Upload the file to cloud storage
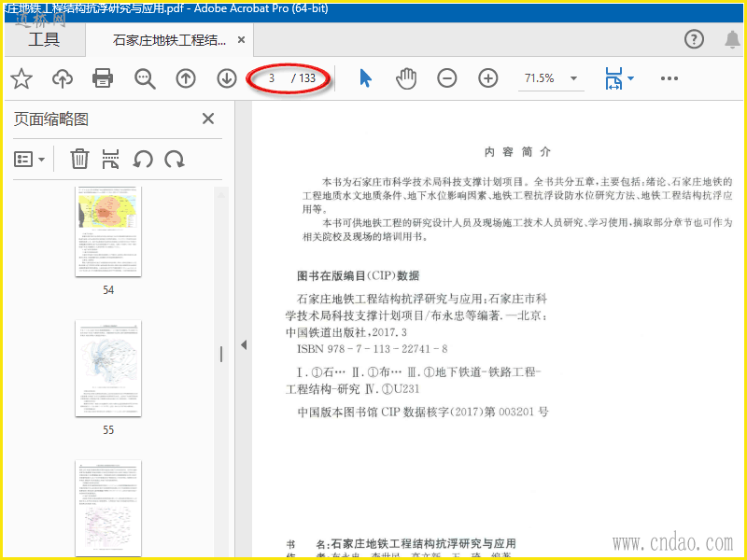The height and width of the screenshot is (560, 747). [x=63, y=78]
